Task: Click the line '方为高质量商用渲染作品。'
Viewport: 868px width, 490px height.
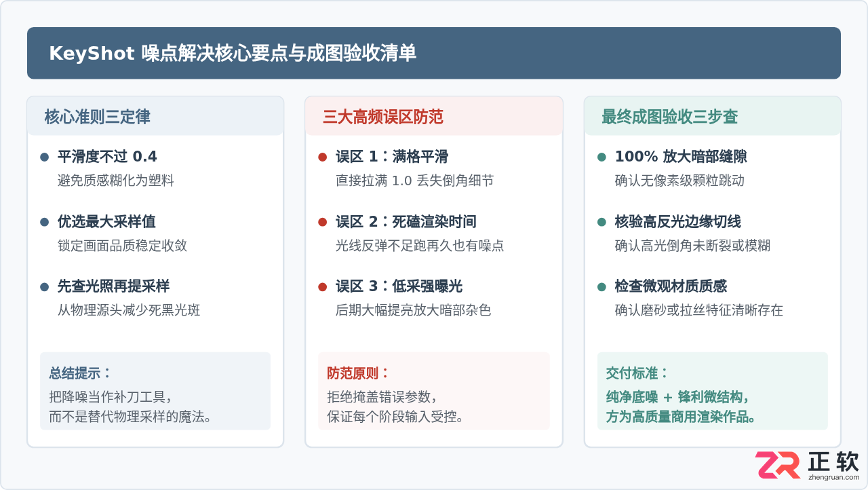Action: [681, 416]
